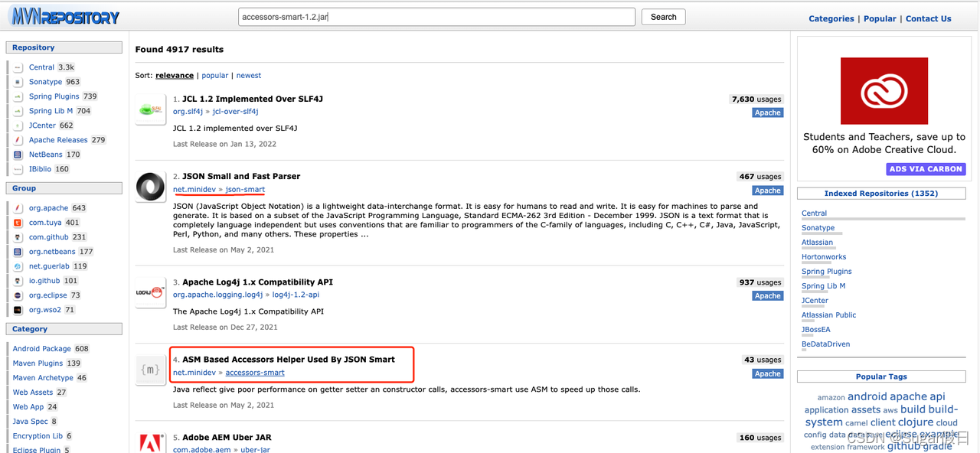Click the search query input field
Image resolution: width=980 pixels, height=453 pixels.
coord(436,17)
